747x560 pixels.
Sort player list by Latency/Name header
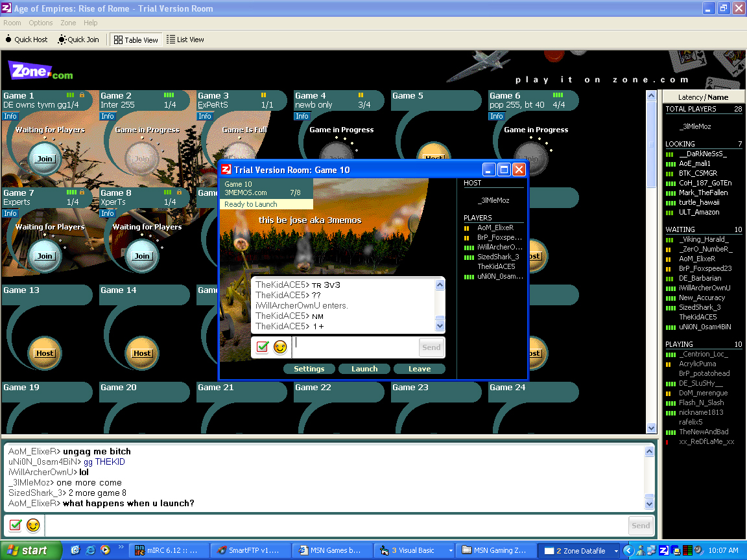pos(703,97)
